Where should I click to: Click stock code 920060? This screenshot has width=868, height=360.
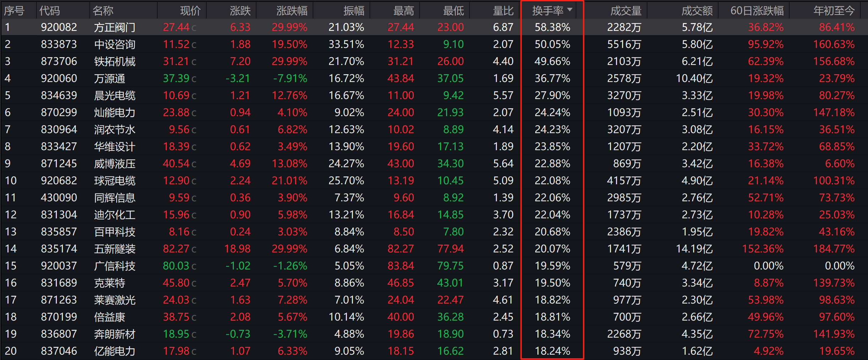[59, 78]
